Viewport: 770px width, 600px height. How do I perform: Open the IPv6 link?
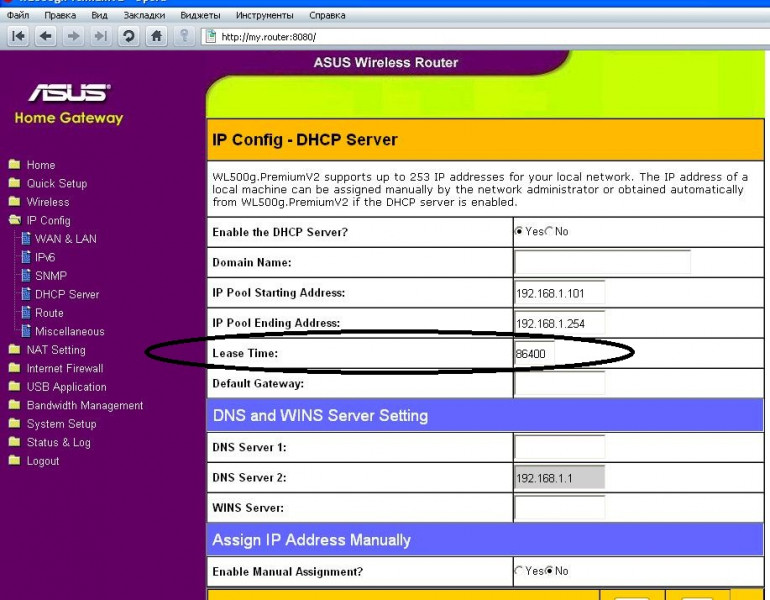click(45, 257)
